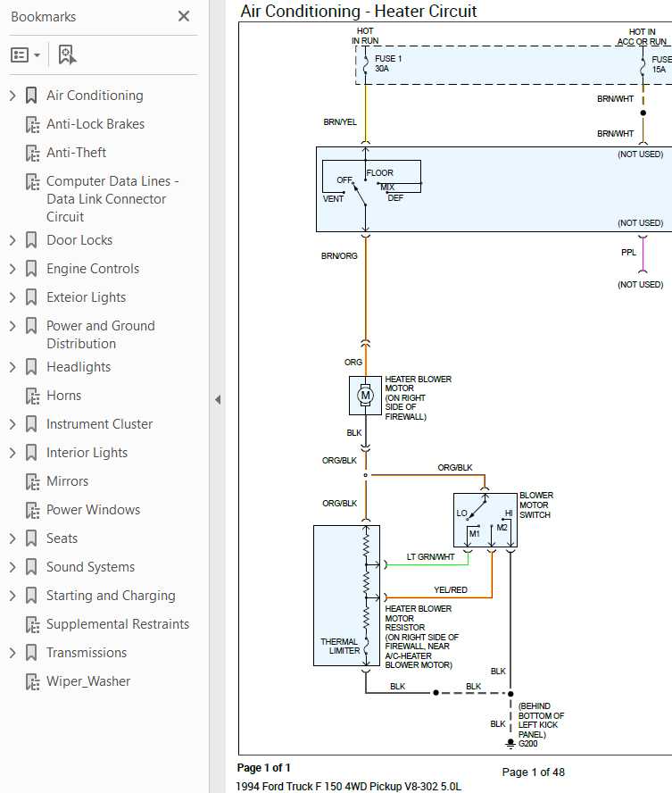Open the Horns bookmark

pyautogui.click(x=63, y=396)
